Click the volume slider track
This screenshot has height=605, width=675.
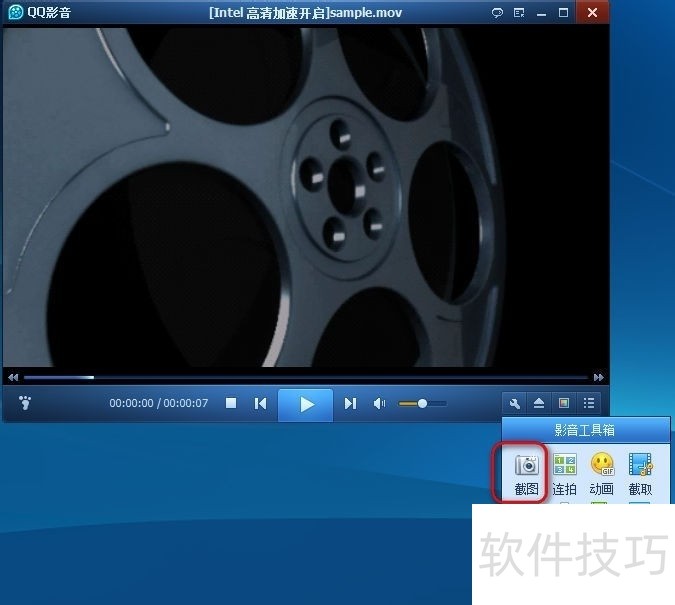point(422,404)
